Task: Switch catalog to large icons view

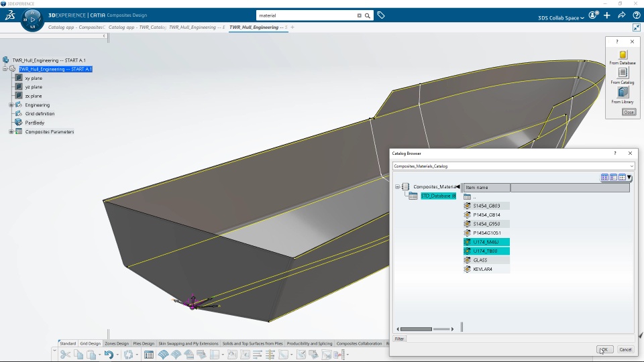Action: [604, 177]
